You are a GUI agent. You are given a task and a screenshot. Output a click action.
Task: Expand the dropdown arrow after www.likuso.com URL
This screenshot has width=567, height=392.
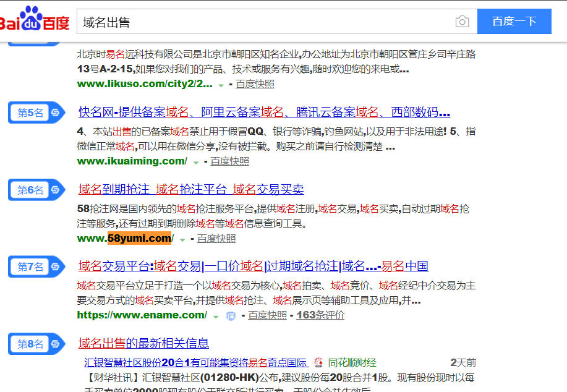pyautogui.click(x=221, y=85)
